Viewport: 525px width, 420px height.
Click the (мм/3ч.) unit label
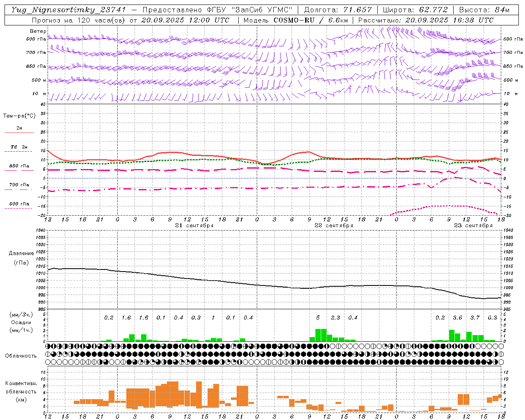[21, 315]
